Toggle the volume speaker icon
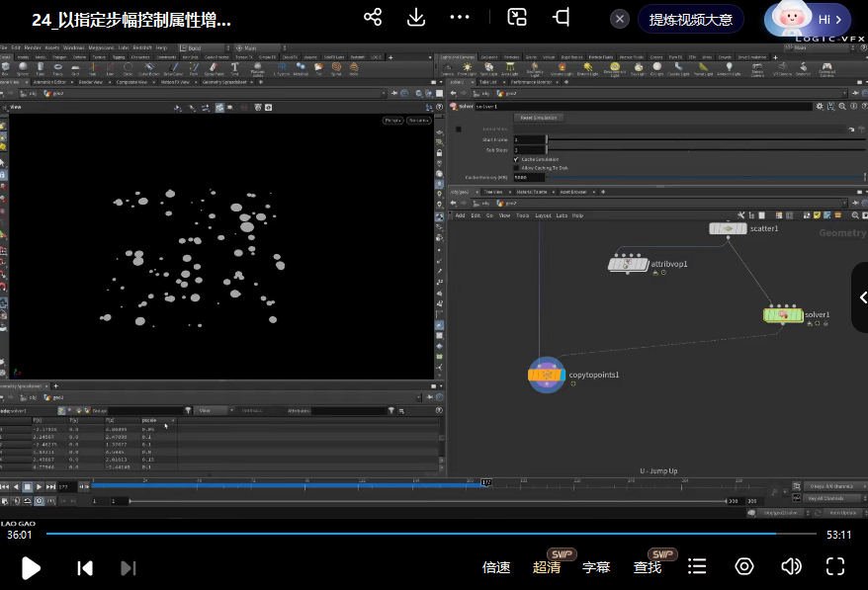Viewport: 868px width, 590px height. coord(791,566)
